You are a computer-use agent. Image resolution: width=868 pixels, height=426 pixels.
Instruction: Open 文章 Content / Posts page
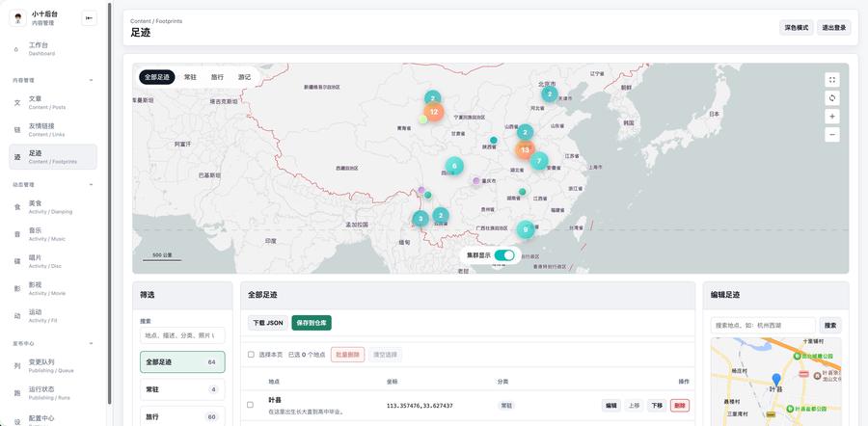click(x=53, y=102)
